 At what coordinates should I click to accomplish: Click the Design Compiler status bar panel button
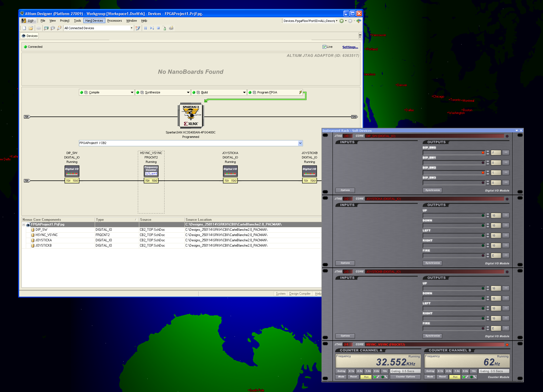pos(300,294)
